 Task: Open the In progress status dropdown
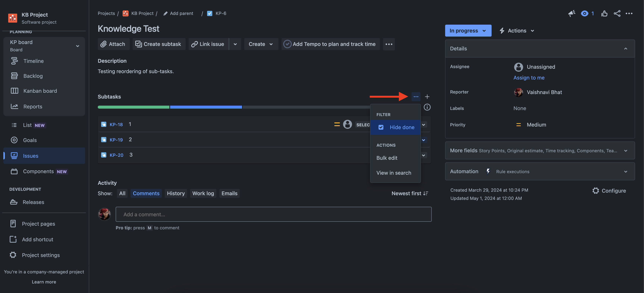coord(468,30)
